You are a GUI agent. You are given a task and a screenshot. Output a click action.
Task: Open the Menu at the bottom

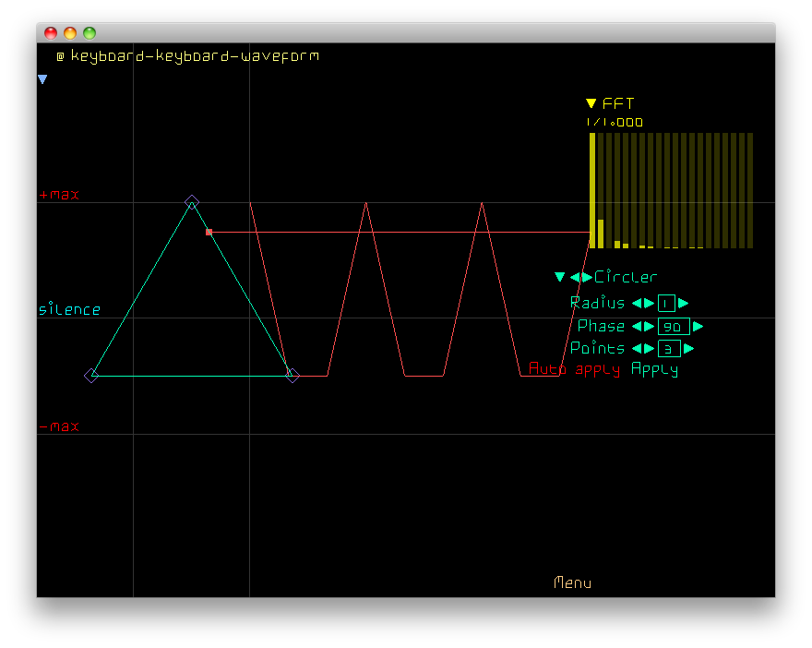572,583
